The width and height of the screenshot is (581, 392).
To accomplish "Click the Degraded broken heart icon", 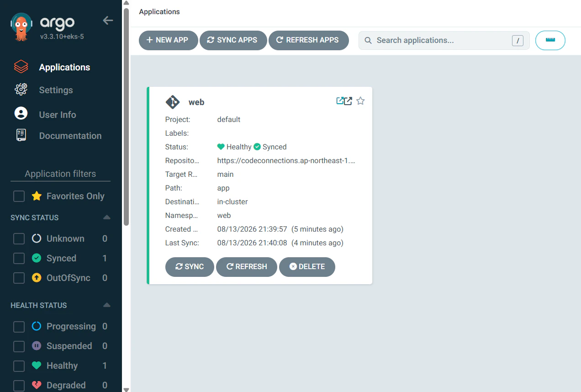I will (x=37, y=385).
